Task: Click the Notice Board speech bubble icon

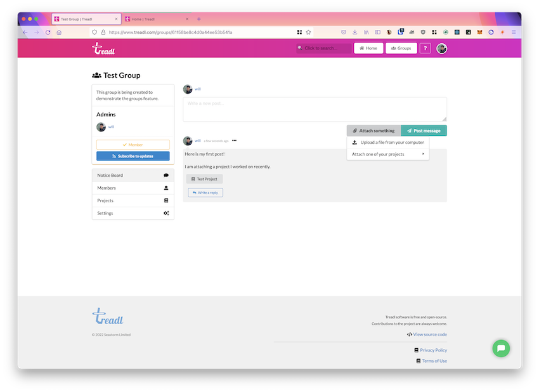Action: 166,175
